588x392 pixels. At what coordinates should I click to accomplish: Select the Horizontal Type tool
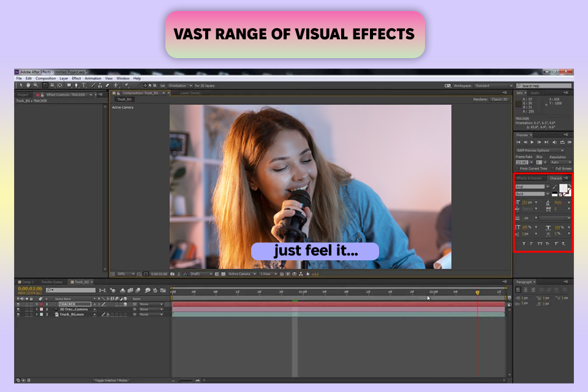(x=84, y=86)
